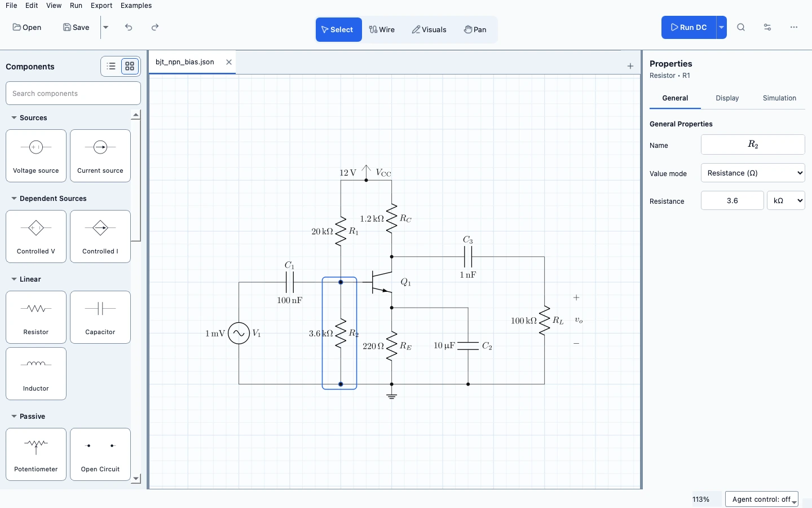This screenshot has height=508, width=812.
Task: Select the Inductor component
Action: tap(36, 374)
